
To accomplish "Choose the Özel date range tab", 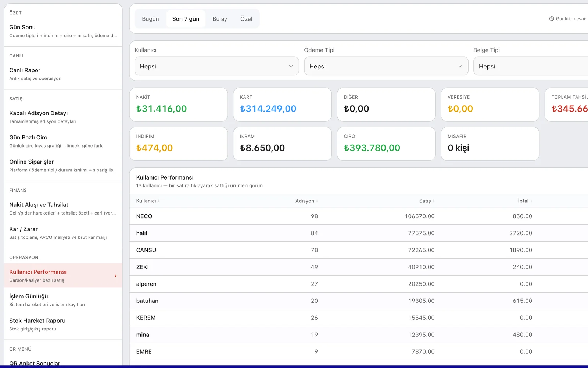I will 246,19.
